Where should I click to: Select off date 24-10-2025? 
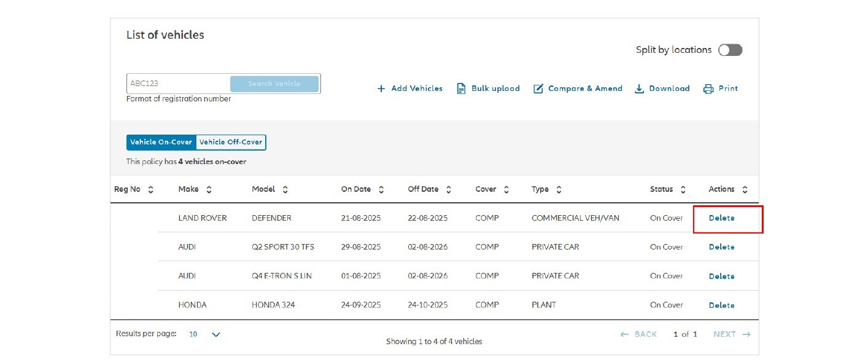click(x=427, y=305)
